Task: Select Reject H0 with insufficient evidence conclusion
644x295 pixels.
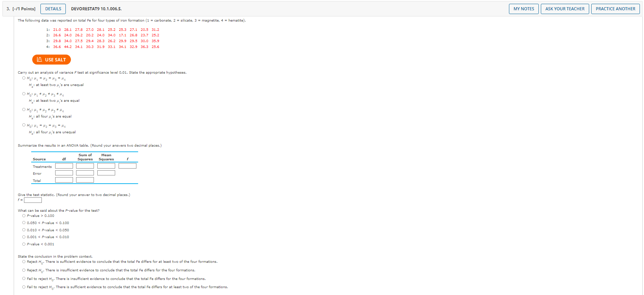Action: click(x=24, y=270)
